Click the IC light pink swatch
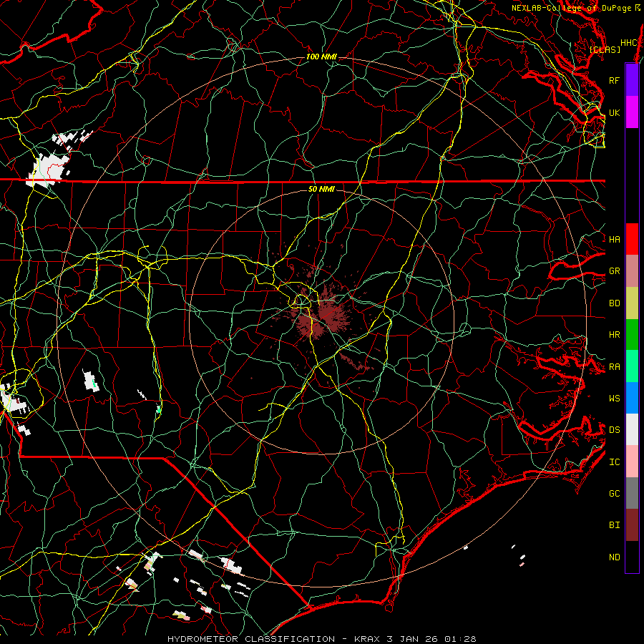 pos(632,462)
